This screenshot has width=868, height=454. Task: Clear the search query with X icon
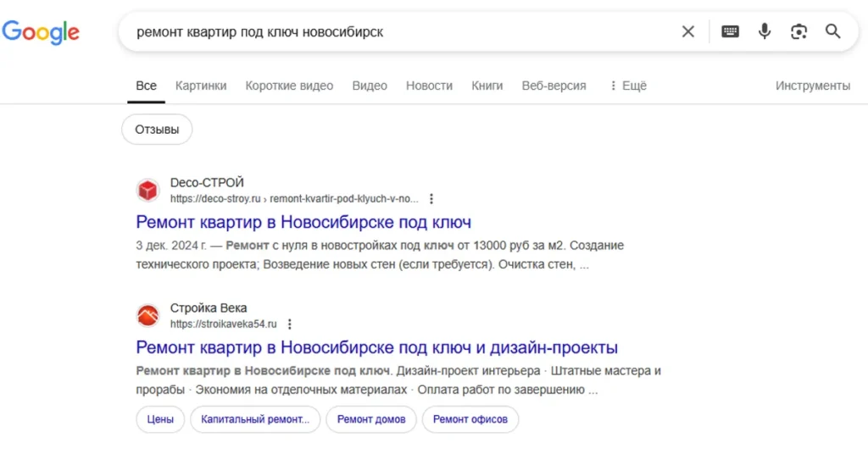(687, 31)
